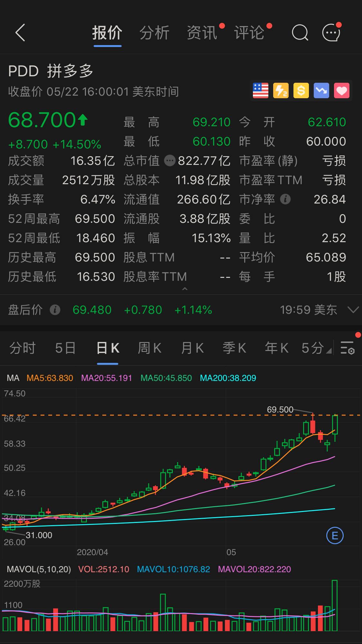Tap the info icon next to 市净率
This screenshot has height=644, width=362.
click(285, 199)
